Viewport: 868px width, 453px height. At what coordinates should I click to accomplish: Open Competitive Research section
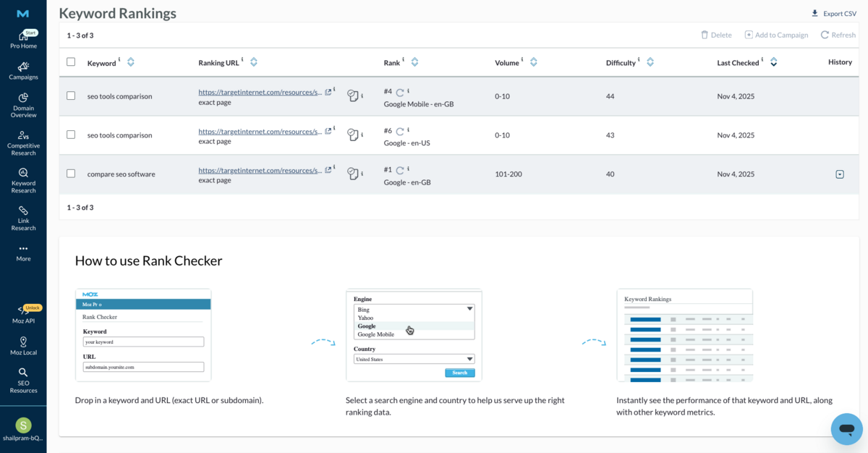click(23, 143)
